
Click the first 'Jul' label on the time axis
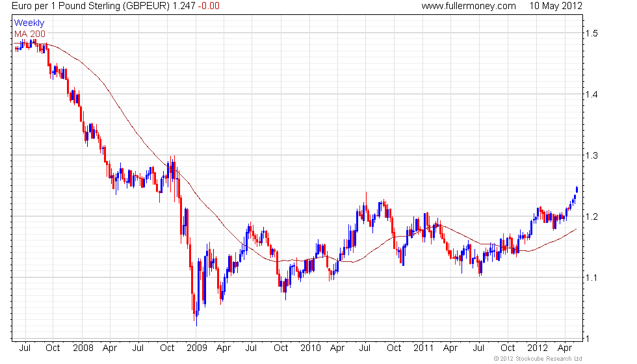click(25, 348)
